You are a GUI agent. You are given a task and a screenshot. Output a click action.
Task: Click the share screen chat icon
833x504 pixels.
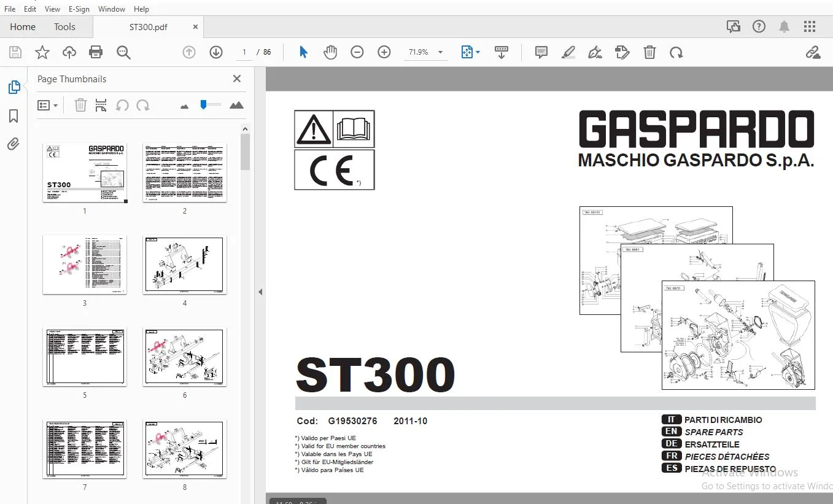pos(733,26)
